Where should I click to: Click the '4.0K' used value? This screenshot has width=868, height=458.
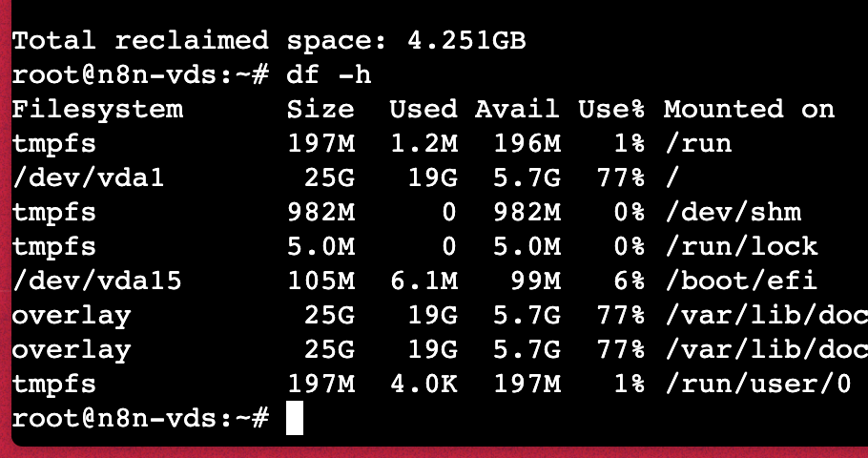click(424, 384)
